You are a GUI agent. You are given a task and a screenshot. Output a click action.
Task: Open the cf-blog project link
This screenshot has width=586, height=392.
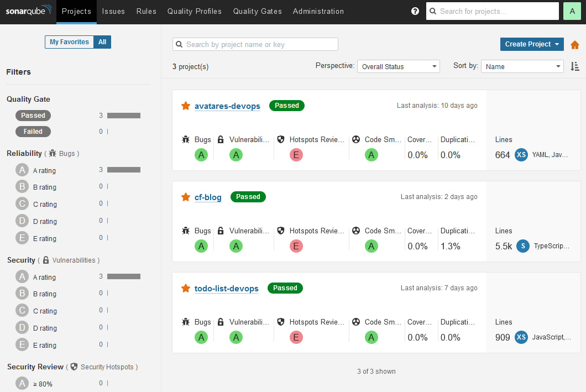click(208, 197)
